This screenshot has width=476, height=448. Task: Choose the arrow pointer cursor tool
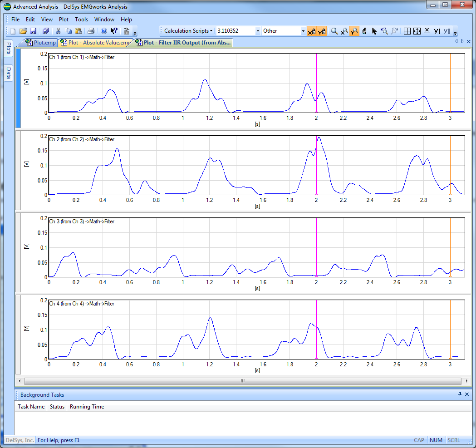374,31
